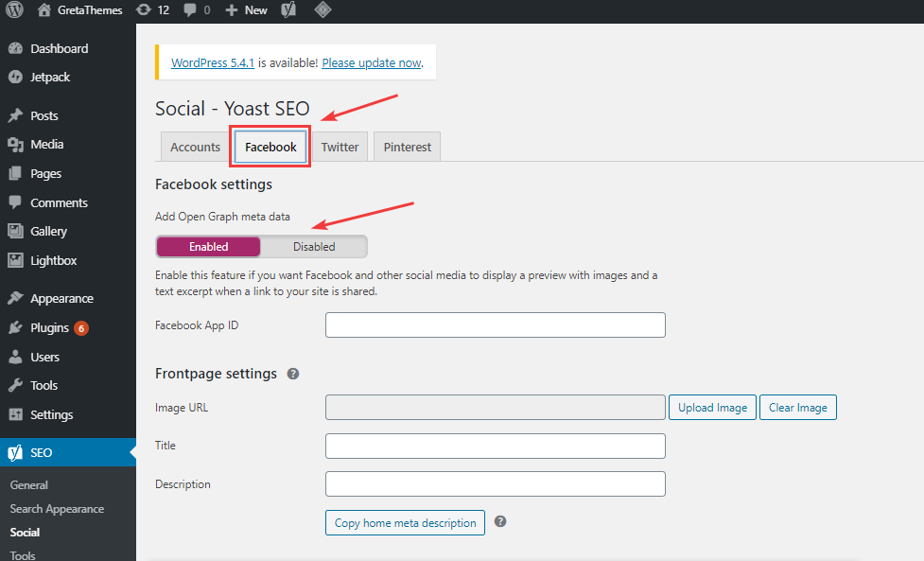Switch to the Accounts tab
This screenshot has width=924, height=561.
click(x=195, y=147)
